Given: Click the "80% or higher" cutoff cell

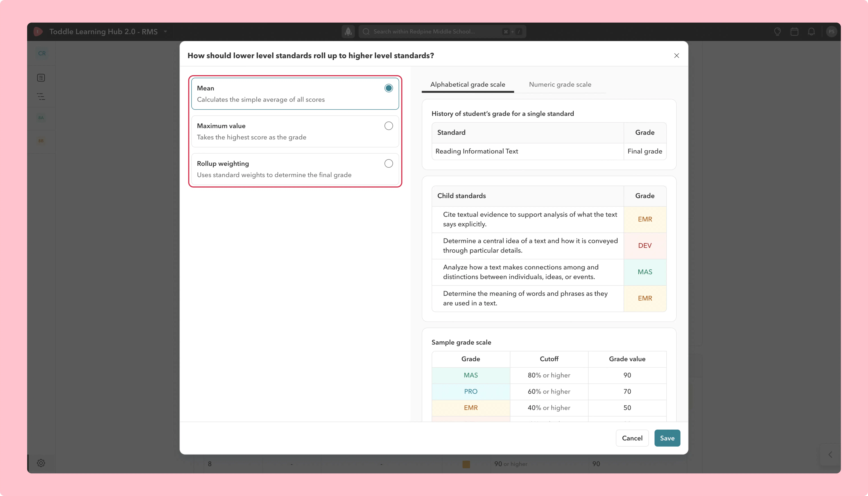Looking at the screenshot, I should pyautogui.click(x=549, y=375).
